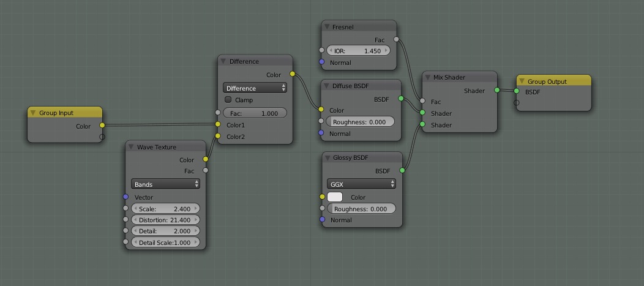Click the Wave Texture Vector input socket
The height and width of the screenshot is (286, 644).
pyautogui.click(x=125, y=197)
